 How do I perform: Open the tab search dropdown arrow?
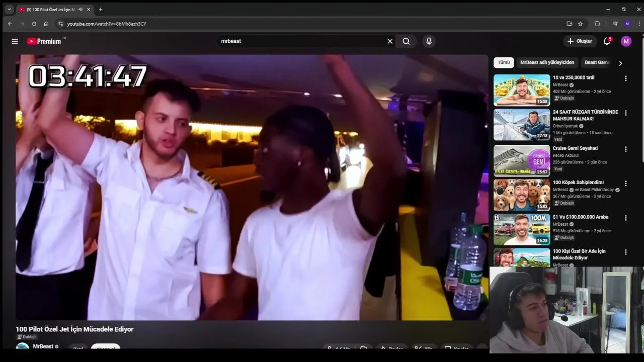pos(9,9)
